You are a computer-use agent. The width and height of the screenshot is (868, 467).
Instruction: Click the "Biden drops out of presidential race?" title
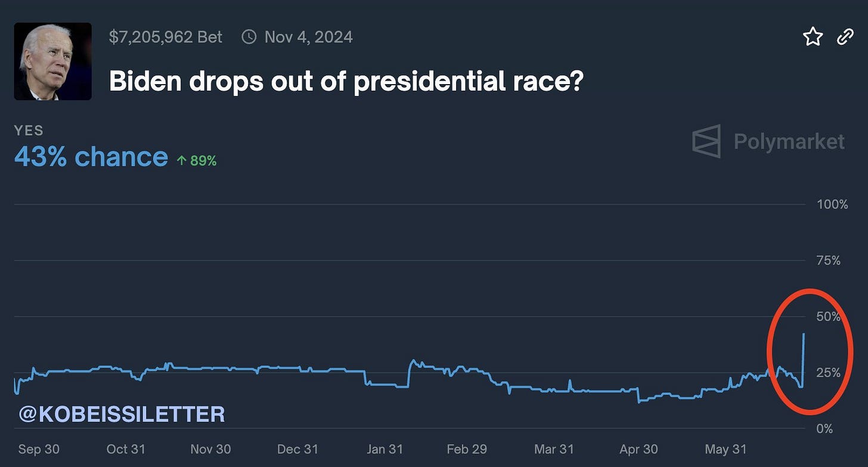[346, 82]
